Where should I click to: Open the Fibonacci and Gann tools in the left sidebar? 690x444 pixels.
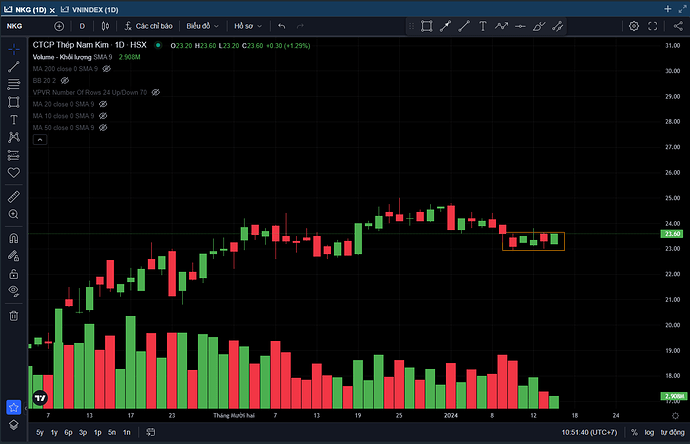tap(14, 84)
